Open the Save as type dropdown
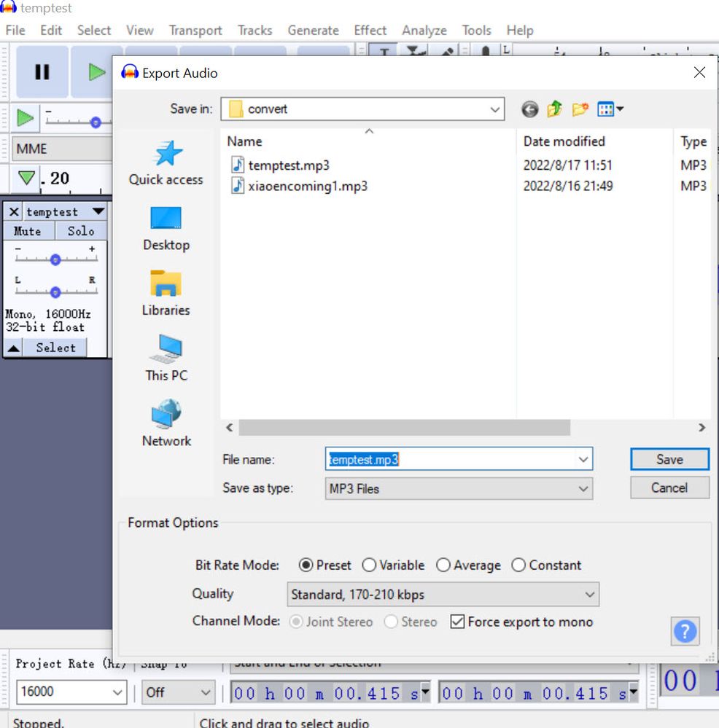The image size is (719, 728). click(459, 489)
